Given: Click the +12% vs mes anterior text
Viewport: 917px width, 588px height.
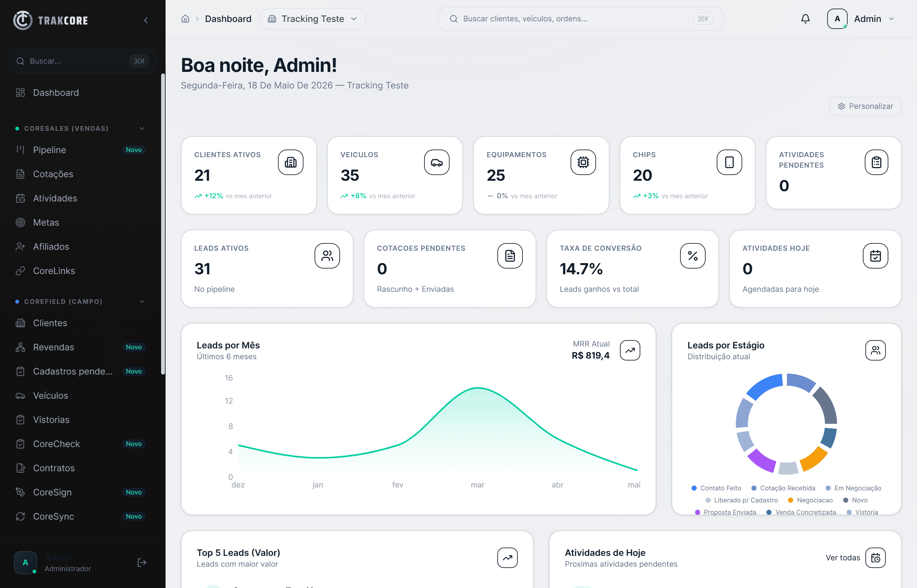Looking at the screenshot, I should (x=233, y=196).
